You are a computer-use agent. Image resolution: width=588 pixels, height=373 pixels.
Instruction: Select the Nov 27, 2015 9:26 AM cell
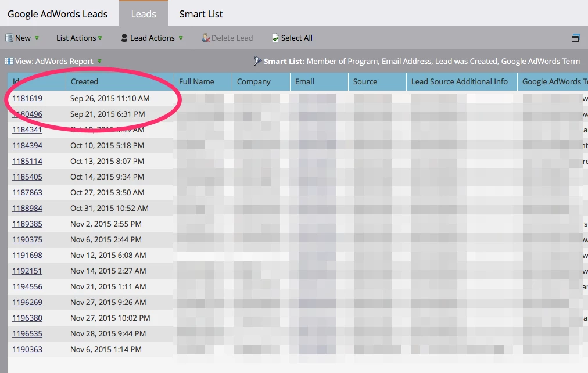(120, 303)
